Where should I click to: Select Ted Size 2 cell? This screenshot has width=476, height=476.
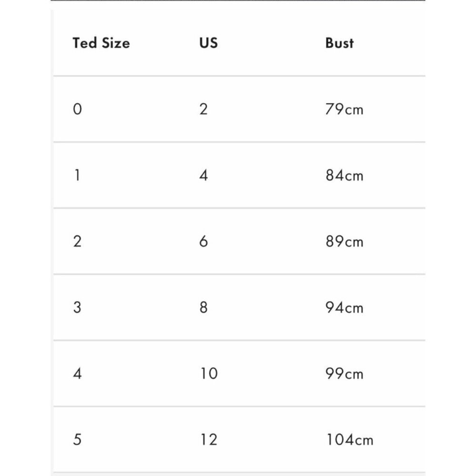[x=78, y=241]
